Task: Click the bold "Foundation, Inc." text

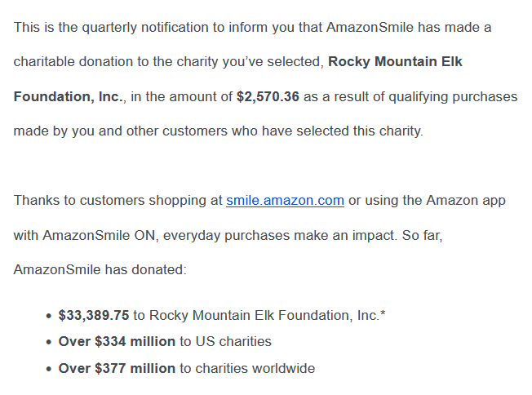Action: 69,96
